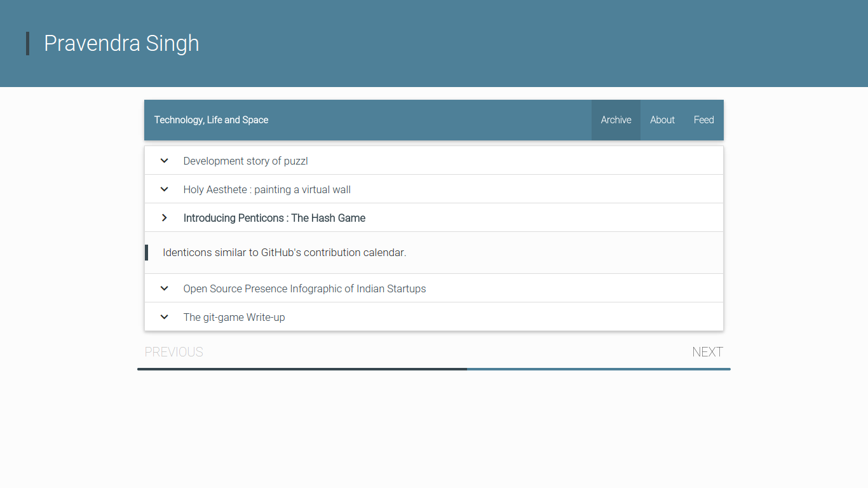
Task: Expand the 'Holy Aesthete' post chevron
Action: click(x=165, y=189)
